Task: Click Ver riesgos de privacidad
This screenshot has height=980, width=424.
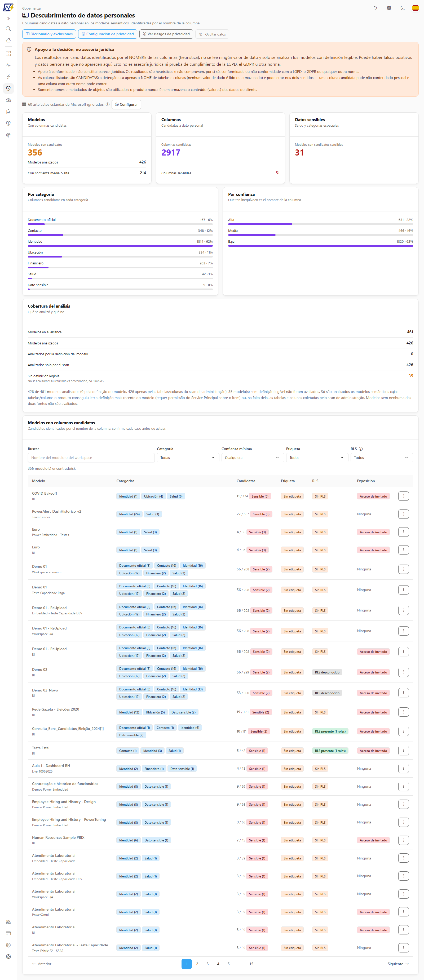Action: (x=166, y=34)
